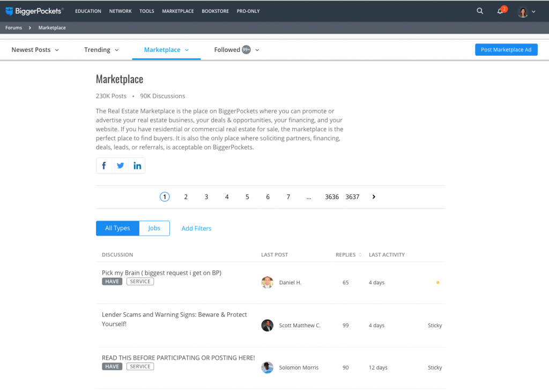
Task: Click Scott Matthew C.'s avatar
Action: (x=267, y=325)
